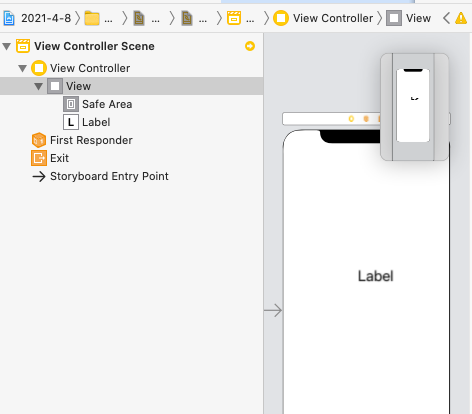The height and width of the screenshot is (414, 472).
Task: Collapse the View disclosure triangle
Action: point(39,86)
